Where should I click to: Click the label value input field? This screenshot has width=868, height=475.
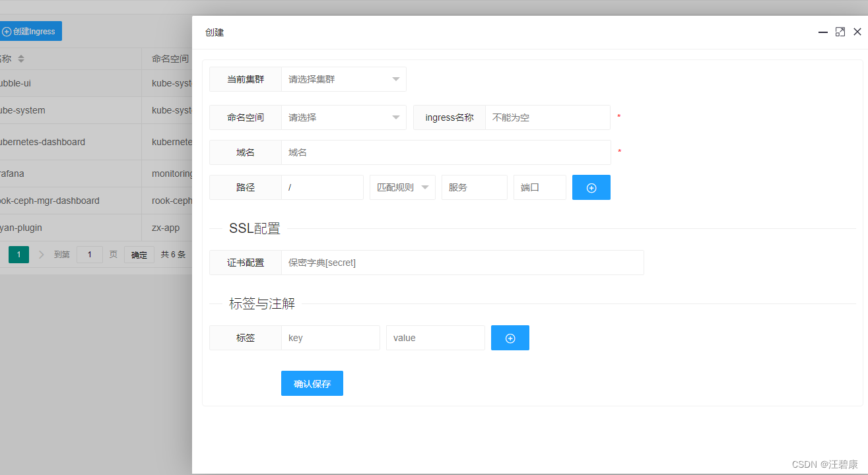(x=435, y=338)
